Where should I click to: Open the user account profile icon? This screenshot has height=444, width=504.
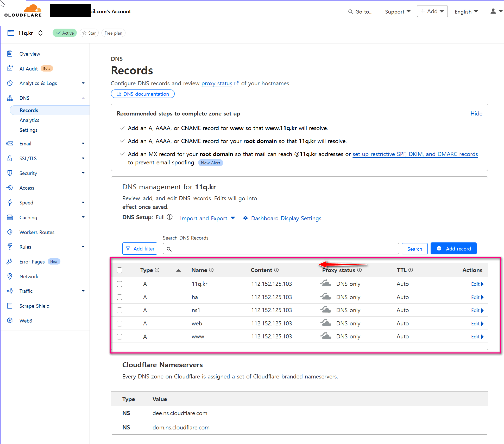click(x=493, y=11)
